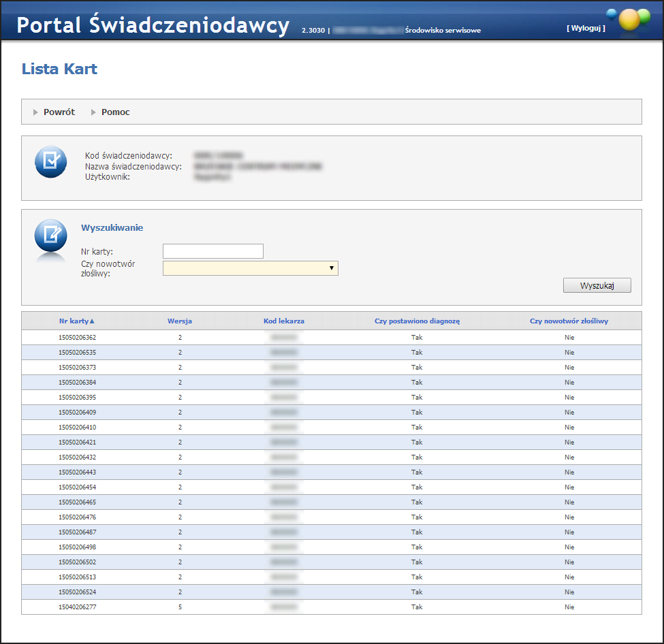Log out via Wyloguj link
Viewport: 664px width, 644px height.
point(586,29)
